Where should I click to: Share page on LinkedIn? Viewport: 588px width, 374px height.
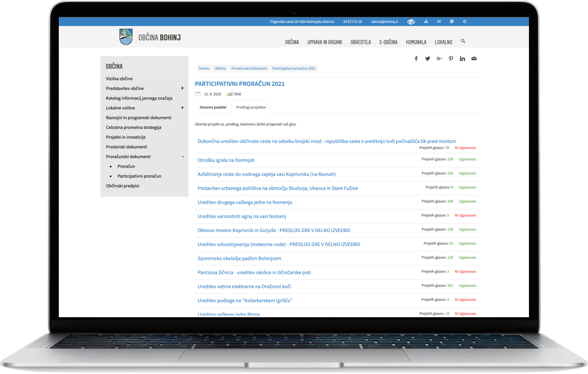(x=462, y=58)
